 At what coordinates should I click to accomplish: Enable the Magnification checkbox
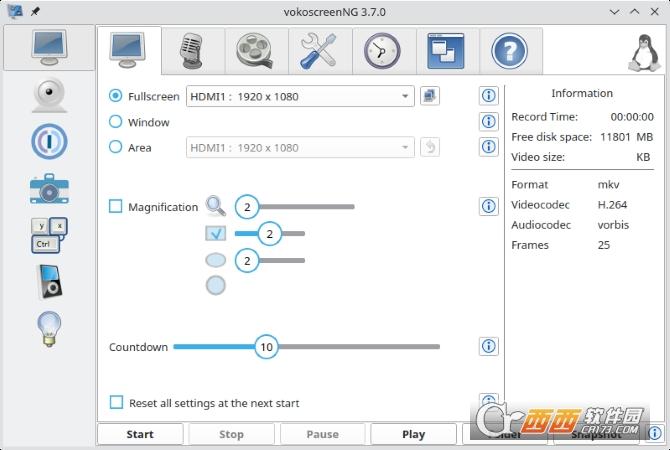(x=116, y=207)
